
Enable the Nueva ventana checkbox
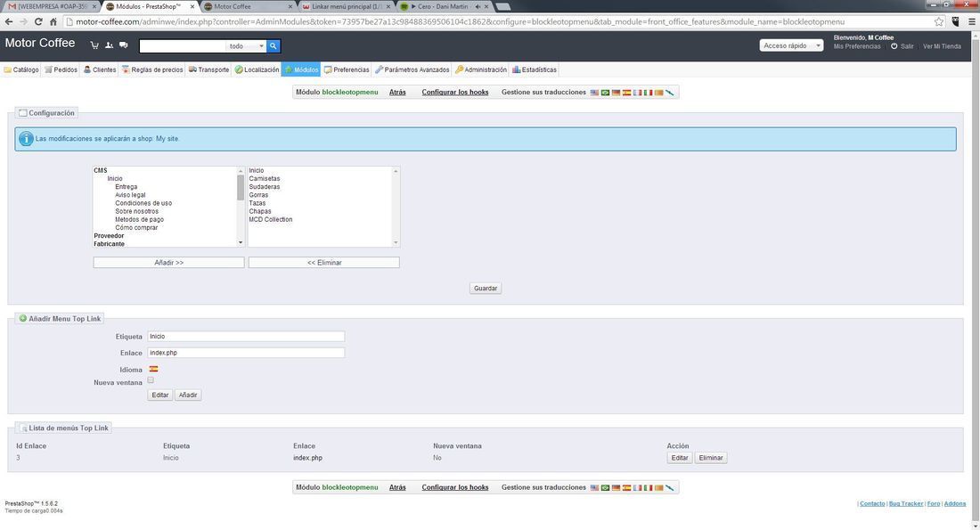151,380
